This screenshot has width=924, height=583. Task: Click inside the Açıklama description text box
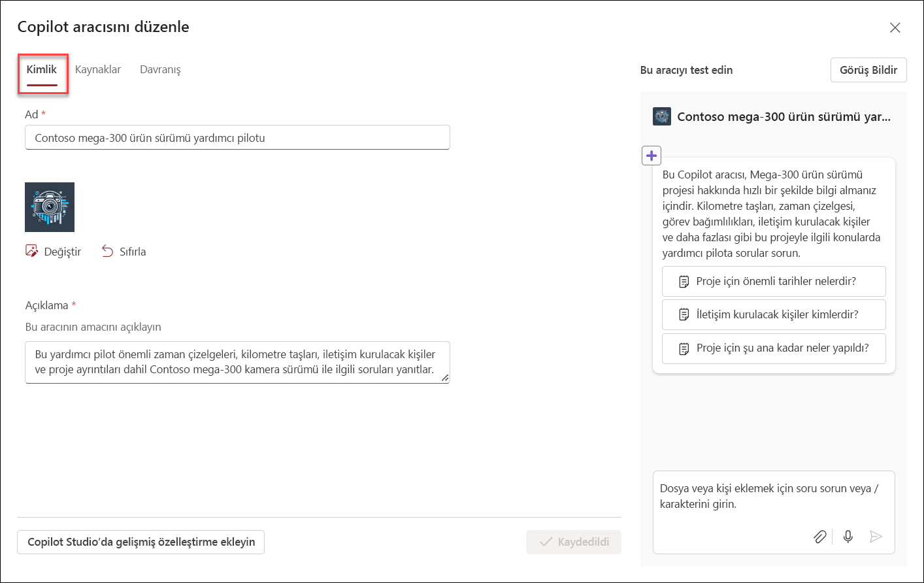[237, 362]
